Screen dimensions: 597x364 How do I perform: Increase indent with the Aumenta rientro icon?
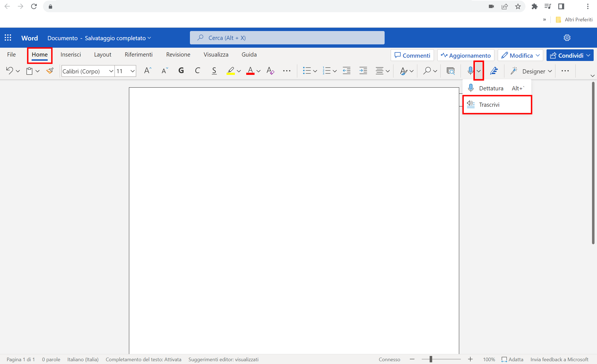[363, 71]
